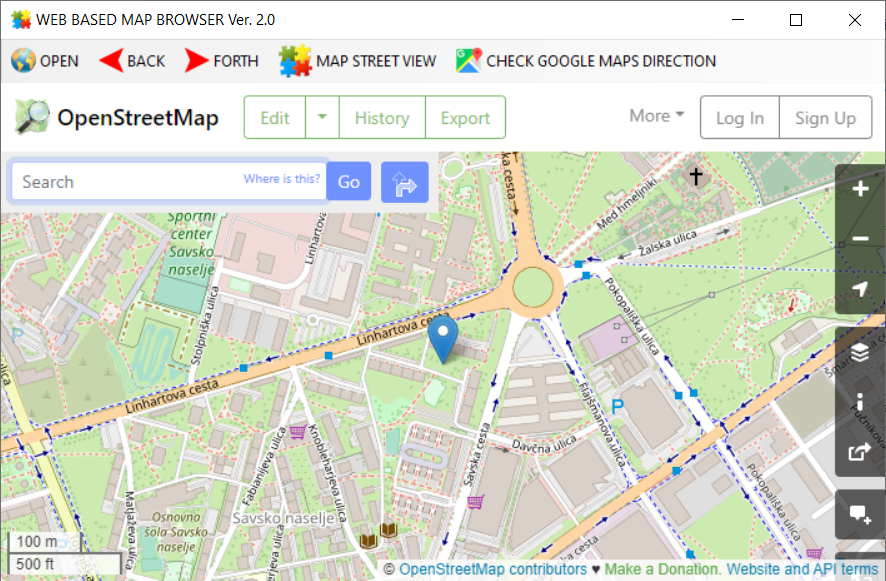Click shopping cart icon near Savska cesta
Viewport: 886px width, 581px height.
click(476, 501)
